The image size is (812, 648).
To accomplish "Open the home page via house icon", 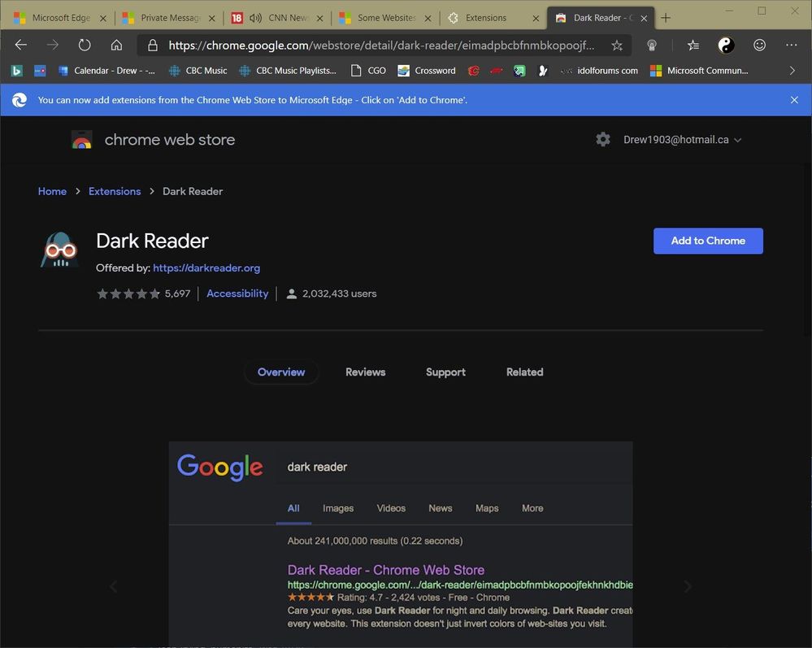I will coord(116,45).
